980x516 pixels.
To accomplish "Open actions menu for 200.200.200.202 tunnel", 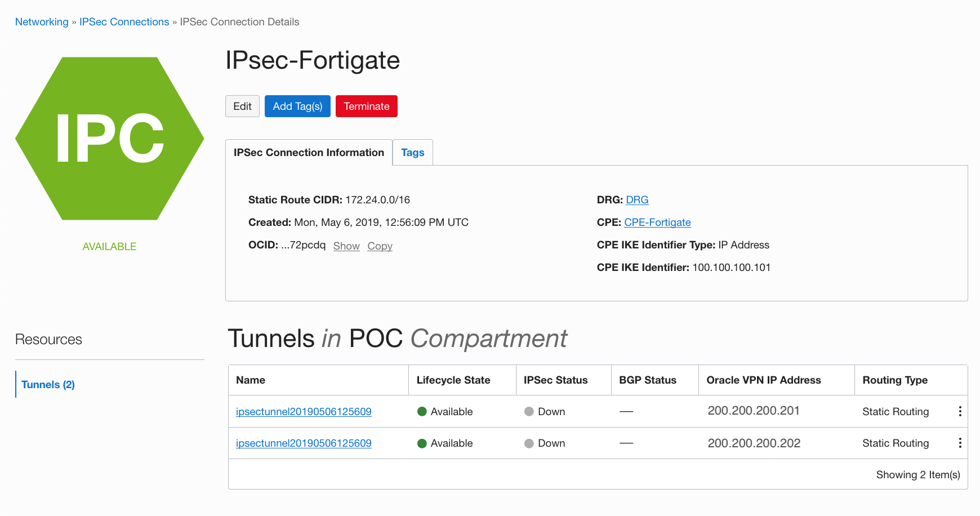I will coord(960,443).
